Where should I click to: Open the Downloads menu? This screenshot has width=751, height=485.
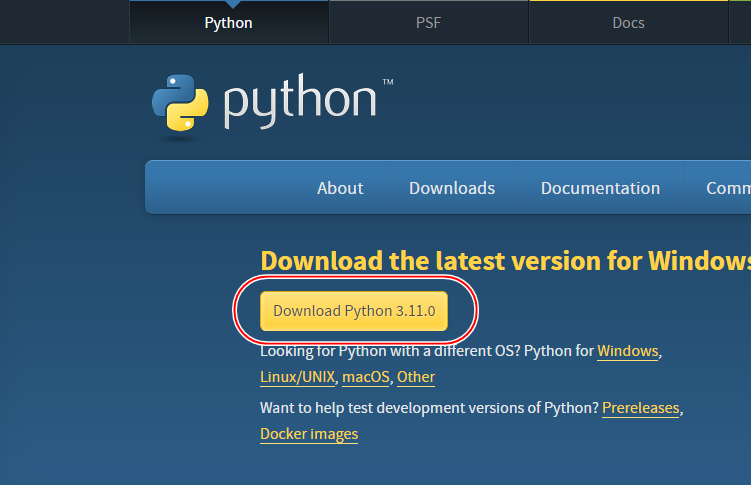pos(452,188)
